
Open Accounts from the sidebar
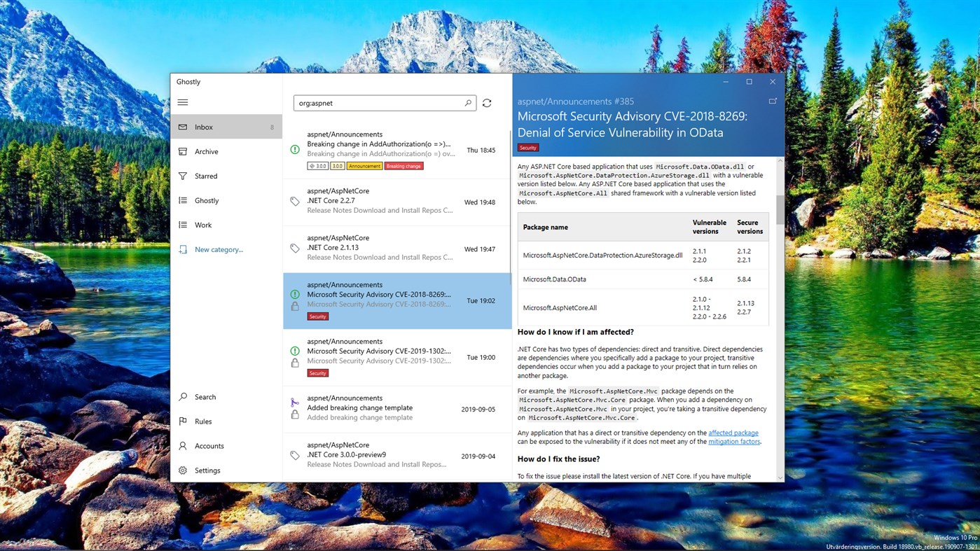[226, 446]
